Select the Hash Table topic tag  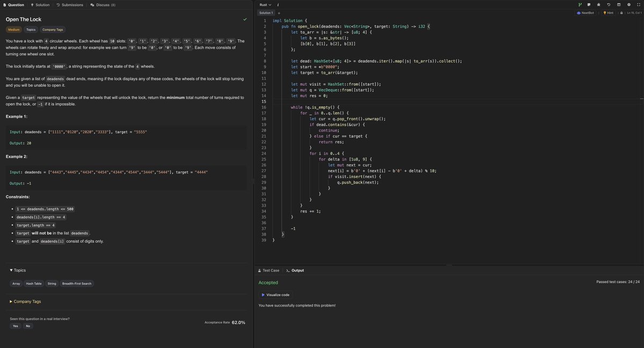[34, 283]
